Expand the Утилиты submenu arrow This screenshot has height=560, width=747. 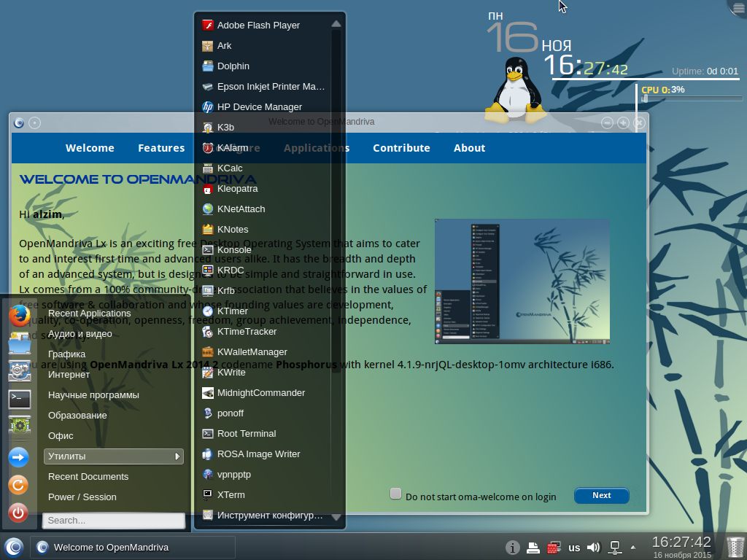[177, 456]
